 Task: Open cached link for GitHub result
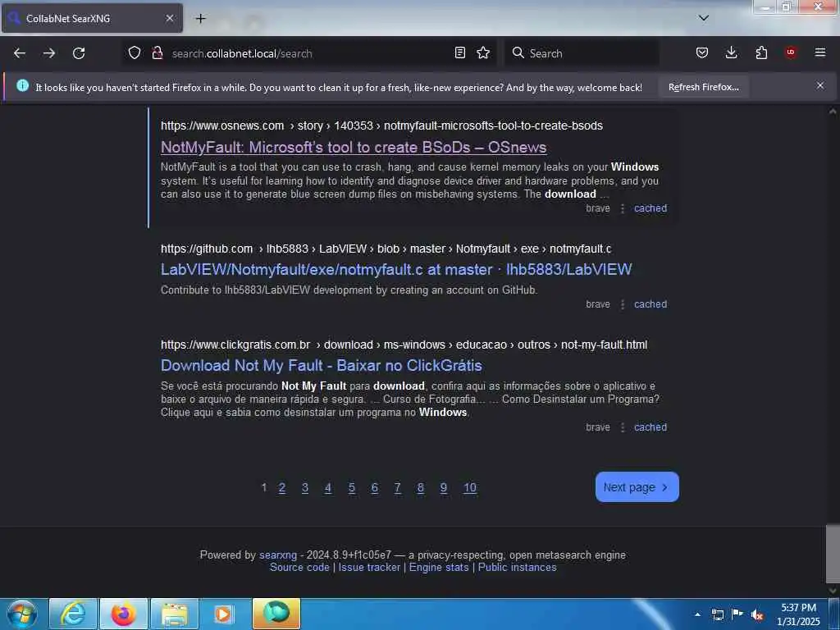651,304
